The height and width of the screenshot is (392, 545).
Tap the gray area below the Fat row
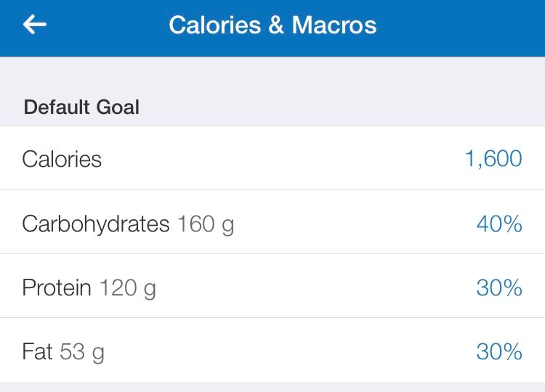pyautogui.click(x=272, y=387)
